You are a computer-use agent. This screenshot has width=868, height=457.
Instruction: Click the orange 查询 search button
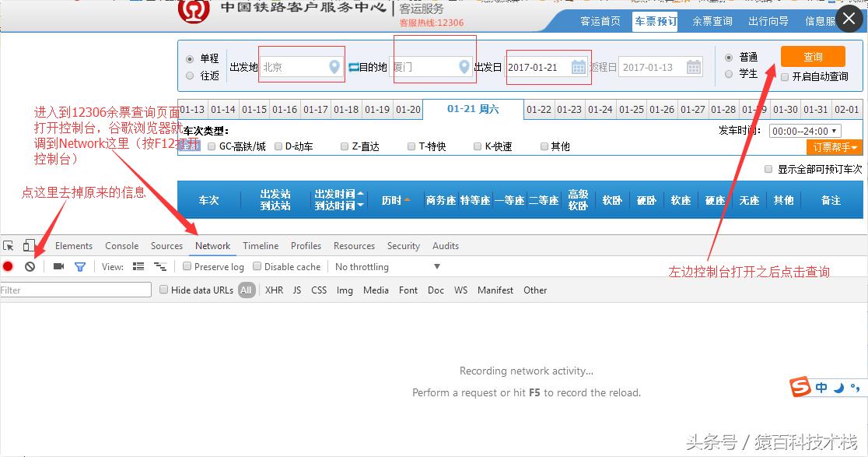pos(813,57)
